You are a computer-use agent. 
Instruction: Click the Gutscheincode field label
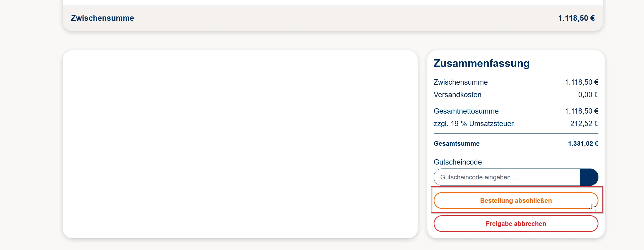click(x=458, y=162)
